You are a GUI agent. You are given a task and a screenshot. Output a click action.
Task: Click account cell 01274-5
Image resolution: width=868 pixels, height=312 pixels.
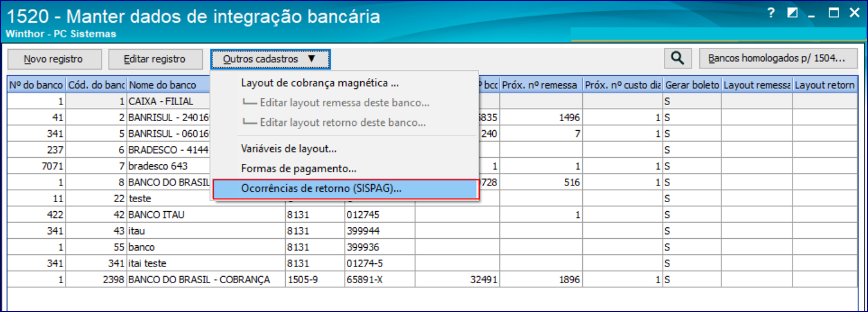click(379, 263)
